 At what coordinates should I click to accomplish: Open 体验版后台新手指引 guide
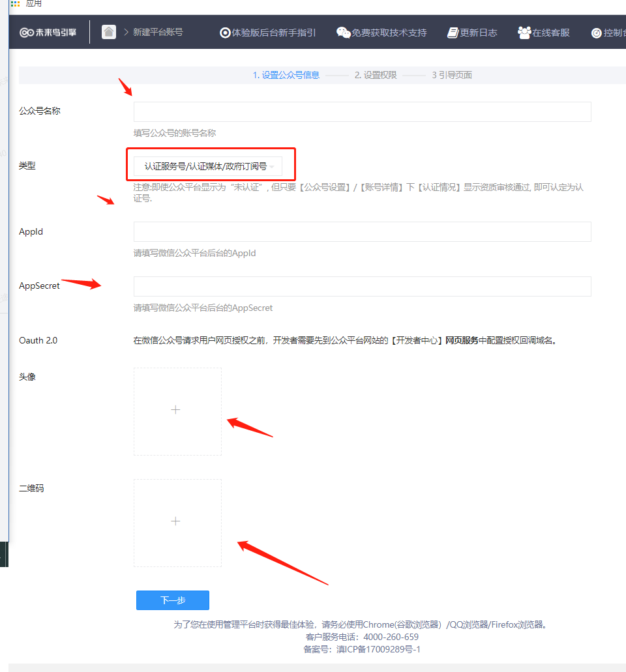tap(274, 33)
